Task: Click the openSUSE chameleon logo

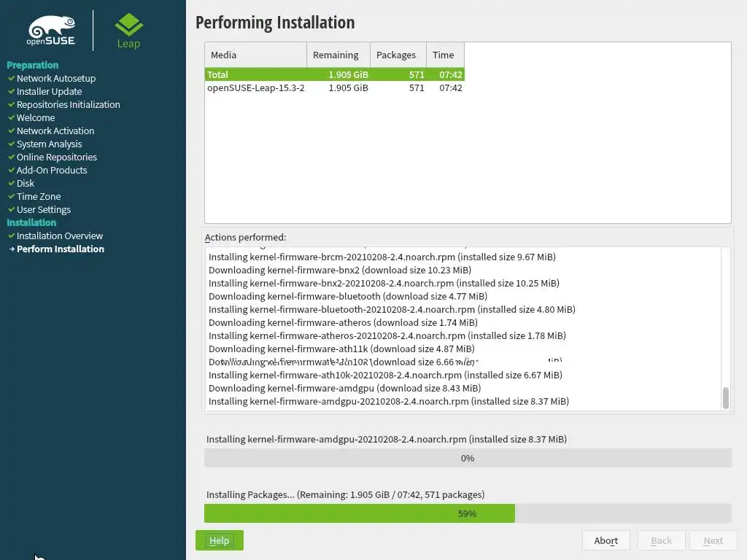Action: [52, 31]
